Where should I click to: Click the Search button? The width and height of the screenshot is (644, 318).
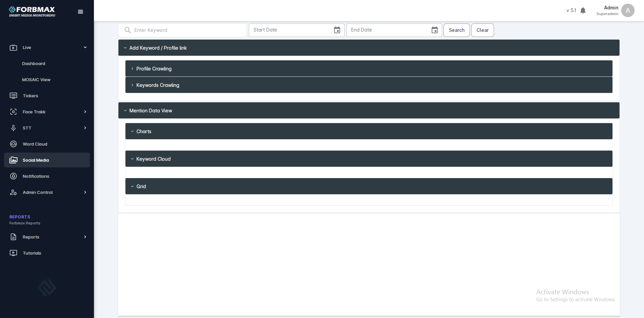tap(457, 30)
